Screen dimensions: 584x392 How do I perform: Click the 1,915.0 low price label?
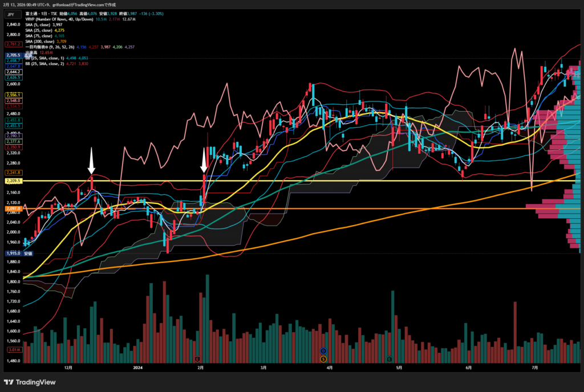click(x=13, y=253)
